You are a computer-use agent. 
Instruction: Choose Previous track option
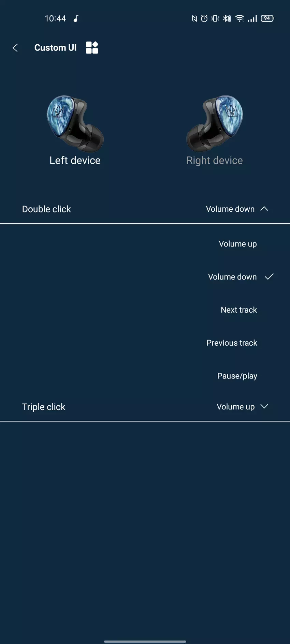pyautogui.click(x=232, y=343)
